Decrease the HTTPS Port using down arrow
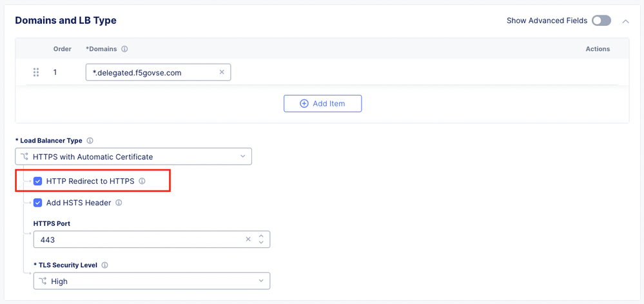This screenshot has height=304, width=644. [261, 243]
